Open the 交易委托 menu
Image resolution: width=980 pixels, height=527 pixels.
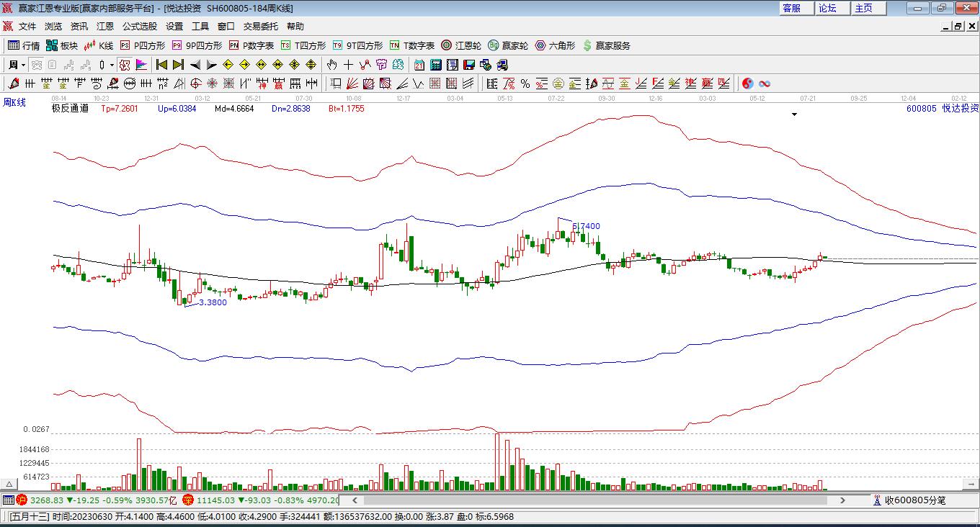point(260,27)
